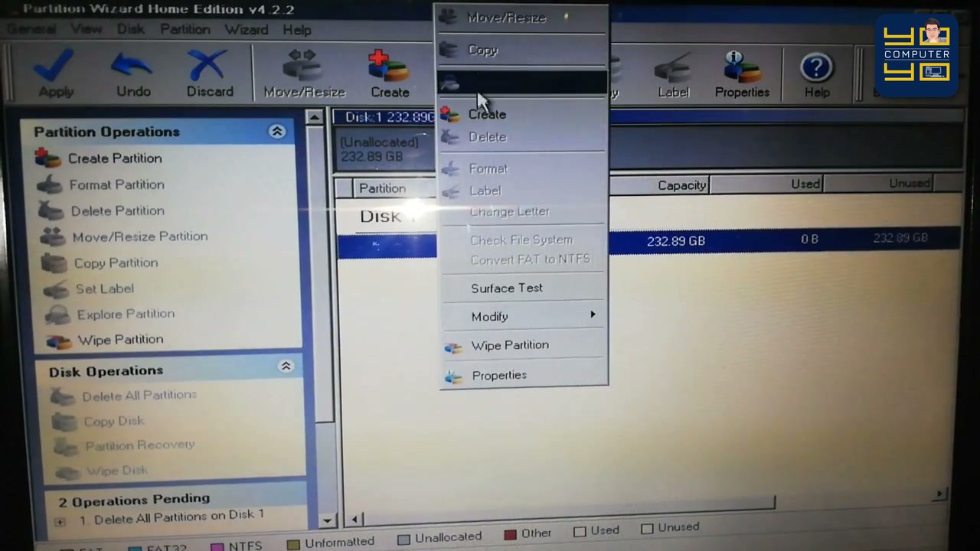Open the Partition menu
980x551 pixels.
[x=185, y=29]
